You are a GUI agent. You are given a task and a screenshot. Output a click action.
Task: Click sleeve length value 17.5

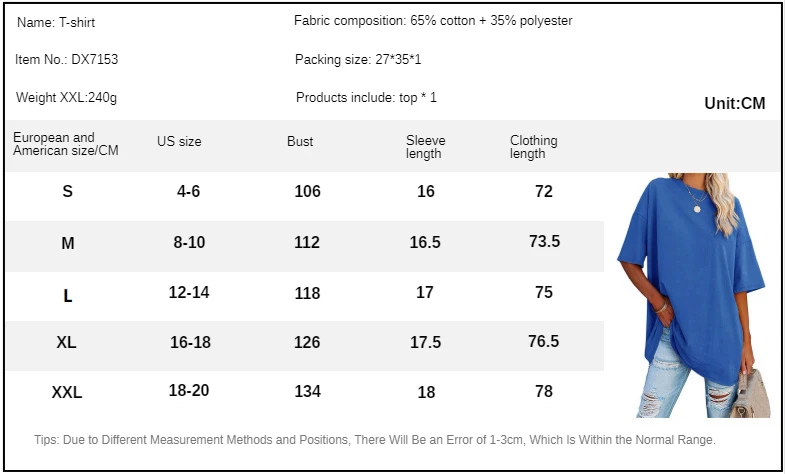426,342
